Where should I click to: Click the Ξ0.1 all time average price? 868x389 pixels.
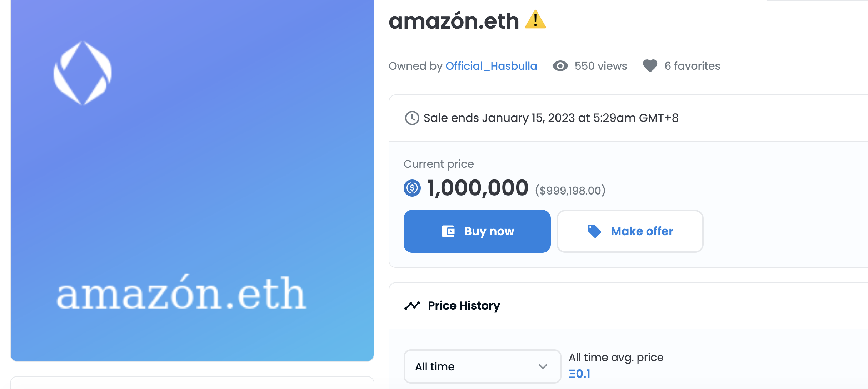pyautogui.click(x=579, y=374)
